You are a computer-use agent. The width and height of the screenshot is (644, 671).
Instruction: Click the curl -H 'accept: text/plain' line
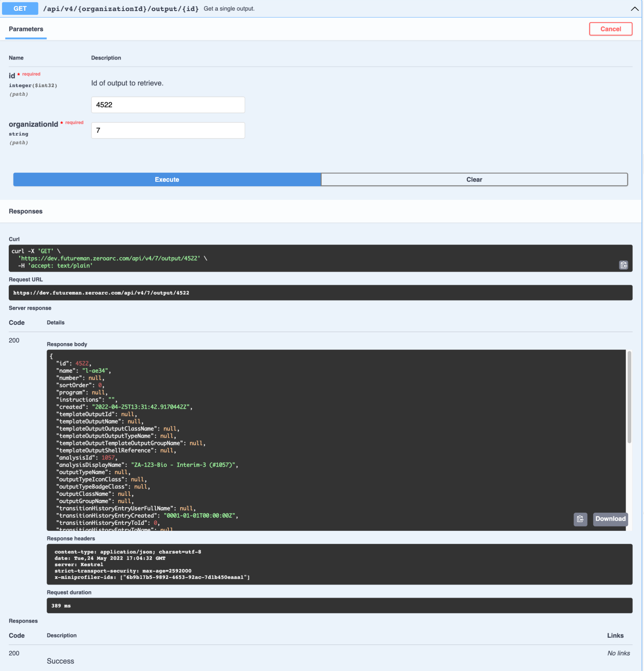55,266
